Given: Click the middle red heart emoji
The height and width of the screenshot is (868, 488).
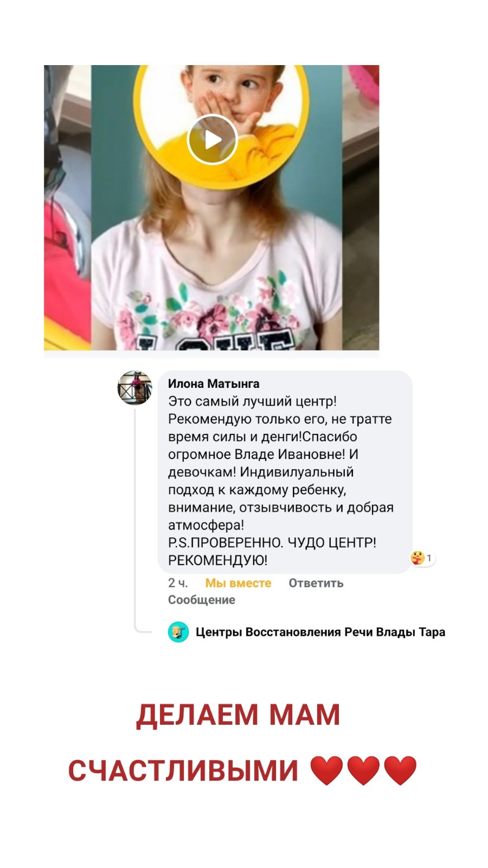Looking at the screenshot, I should (x=363, y=771).
